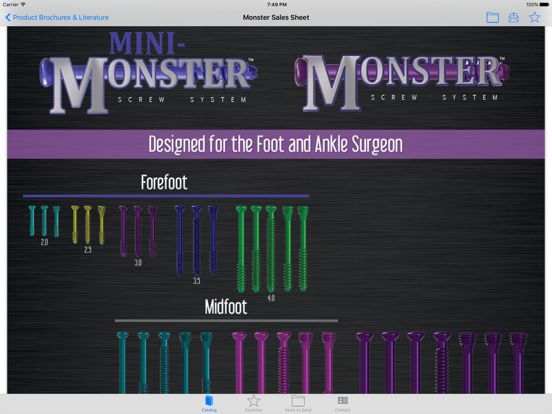
Task: Tap the 3.5 screw size label
Action: click(196, 281)
